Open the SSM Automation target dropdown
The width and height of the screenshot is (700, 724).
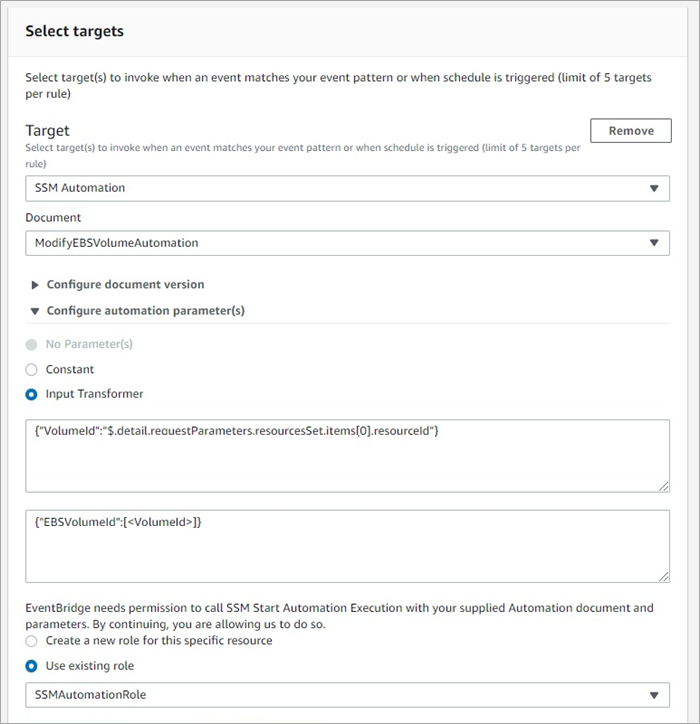point(347,188)
